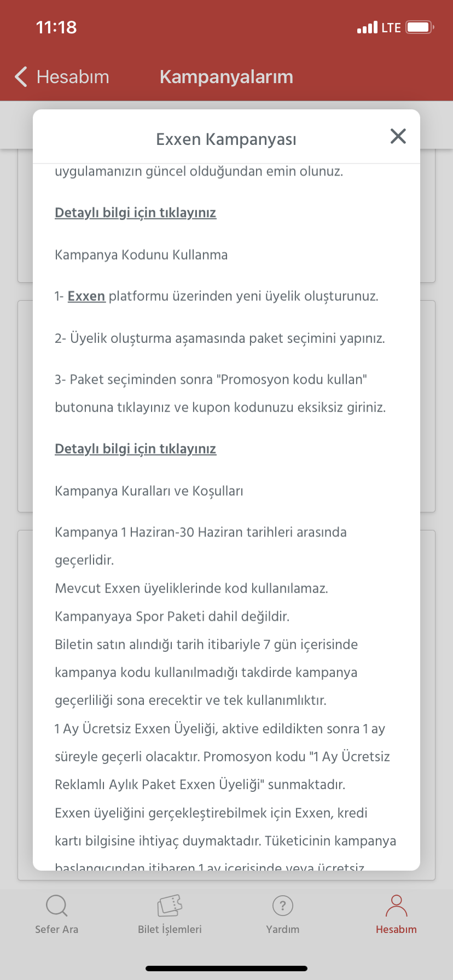Tap the cellular signal bars icon
This screenshot has width=453, height=980.
click(367, 27)
